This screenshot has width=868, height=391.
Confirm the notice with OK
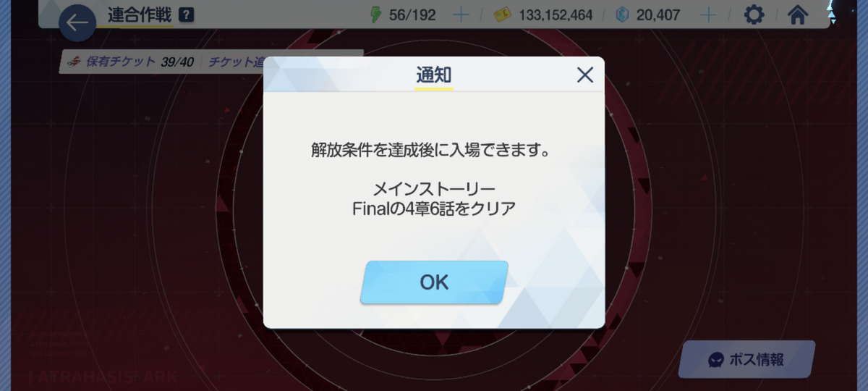point(434,282)
